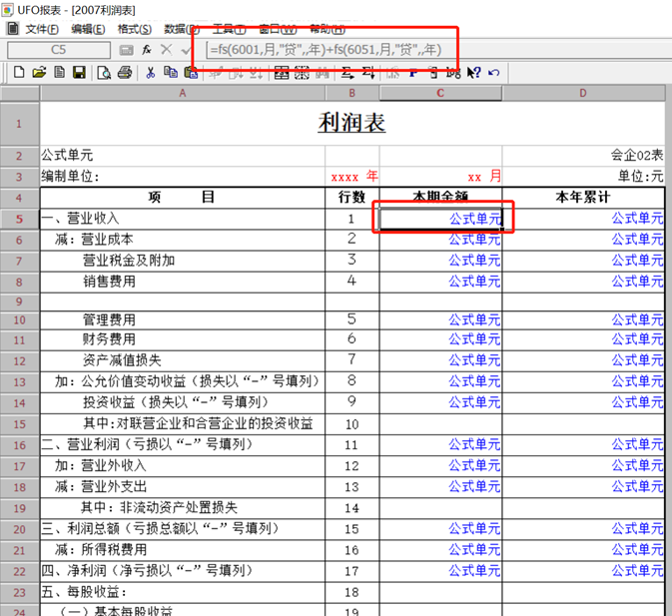Click the blue Undo arrow icon

pyautogui.click(x=494, y=73)
